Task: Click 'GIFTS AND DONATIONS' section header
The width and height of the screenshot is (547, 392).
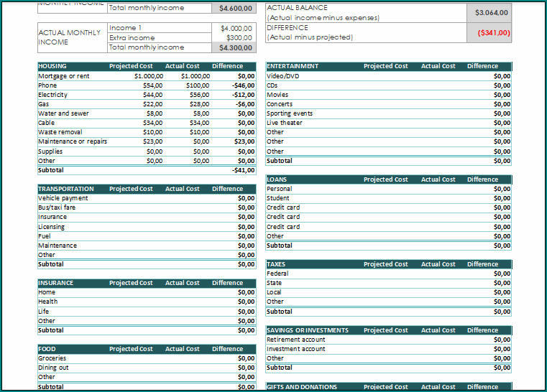Action: tap(302, 387)
